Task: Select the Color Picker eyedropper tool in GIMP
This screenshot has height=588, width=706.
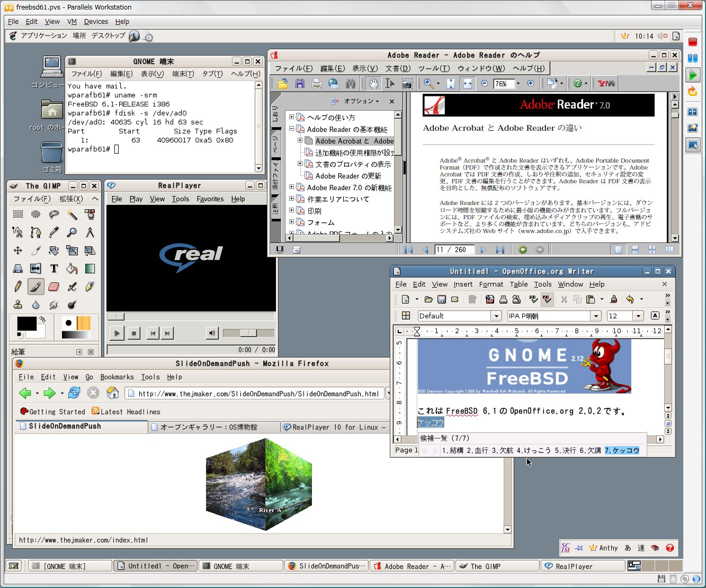Action: tap(54, 232)
